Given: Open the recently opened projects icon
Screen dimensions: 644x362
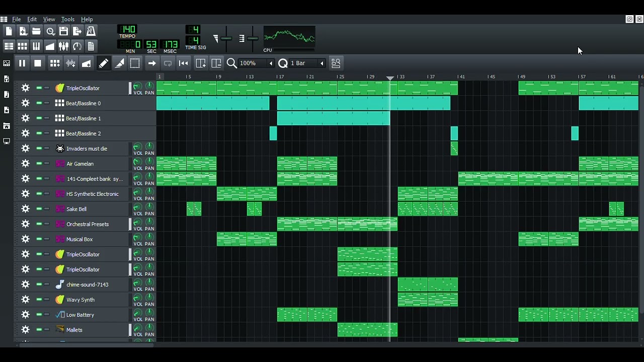Looking at the screenshot, I should (50, 31).
